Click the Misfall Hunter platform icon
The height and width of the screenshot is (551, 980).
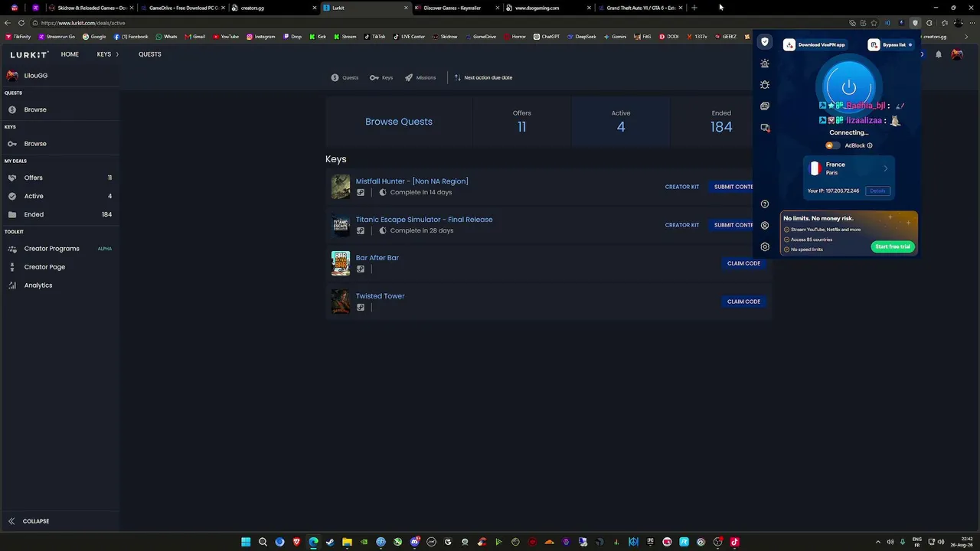[x=361, y=193]
